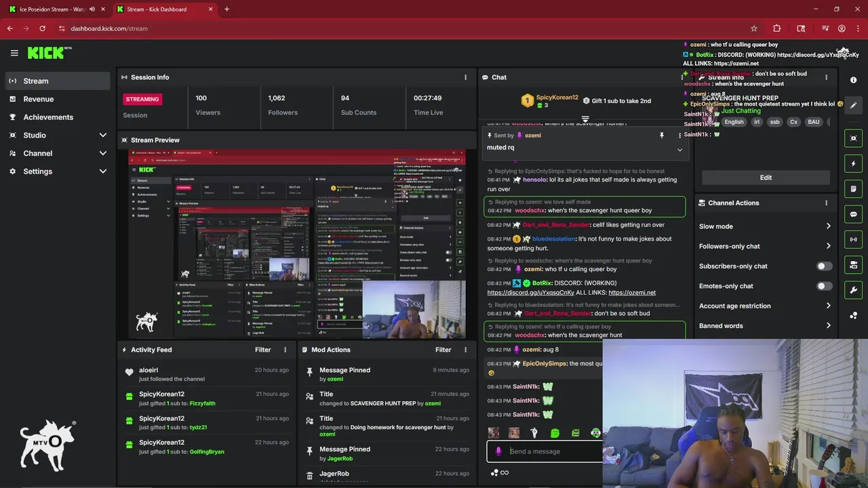Open Activity Feed three-dot menu
Image resolution: width=868 pixels, height=488 pixels.
coord(285,350)
